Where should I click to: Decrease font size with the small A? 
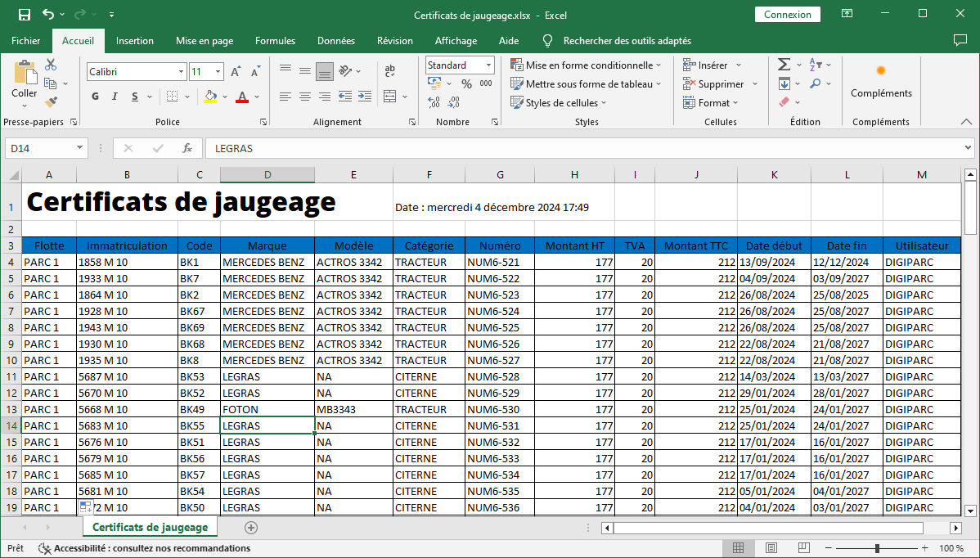pos(255,72)
